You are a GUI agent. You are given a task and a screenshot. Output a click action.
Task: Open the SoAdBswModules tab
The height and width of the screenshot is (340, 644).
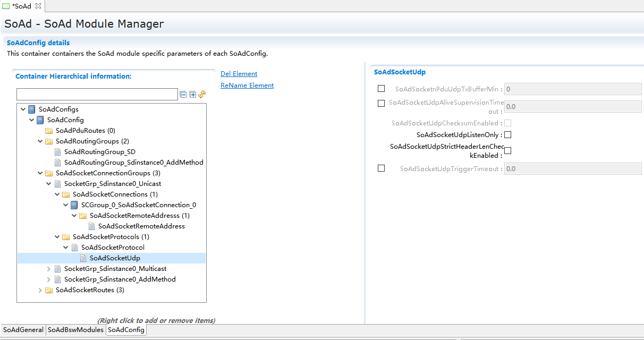[75, 330]
